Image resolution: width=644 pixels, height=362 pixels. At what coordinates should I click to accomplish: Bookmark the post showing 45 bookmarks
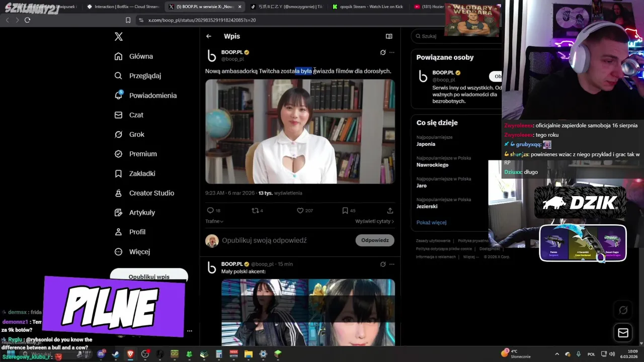click(x=345, y=211)
